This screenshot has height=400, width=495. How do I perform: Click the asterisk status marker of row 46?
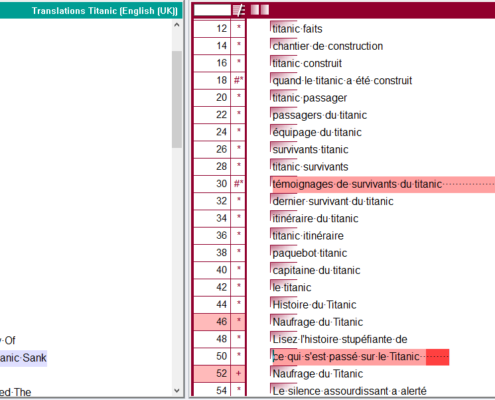pyautogui.click(x=238, y=321)
